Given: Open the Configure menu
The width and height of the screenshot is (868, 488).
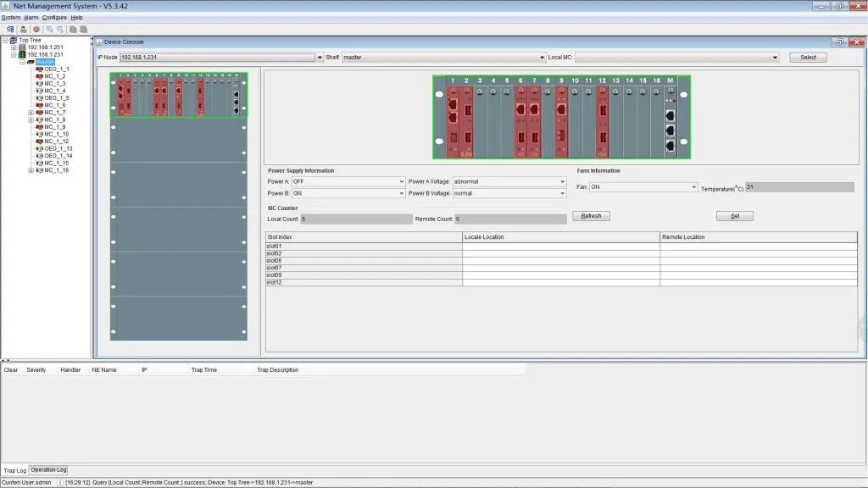Looking at the screenshot, I should [54, 17].
